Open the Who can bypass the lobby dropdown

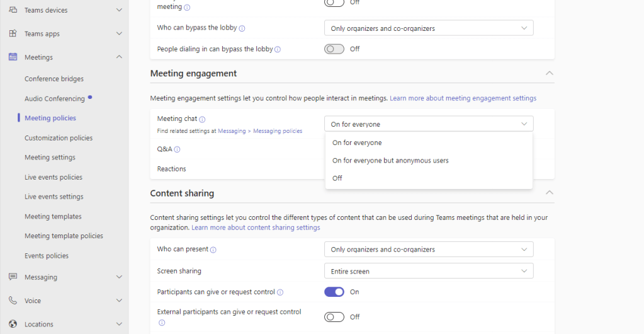429,28
